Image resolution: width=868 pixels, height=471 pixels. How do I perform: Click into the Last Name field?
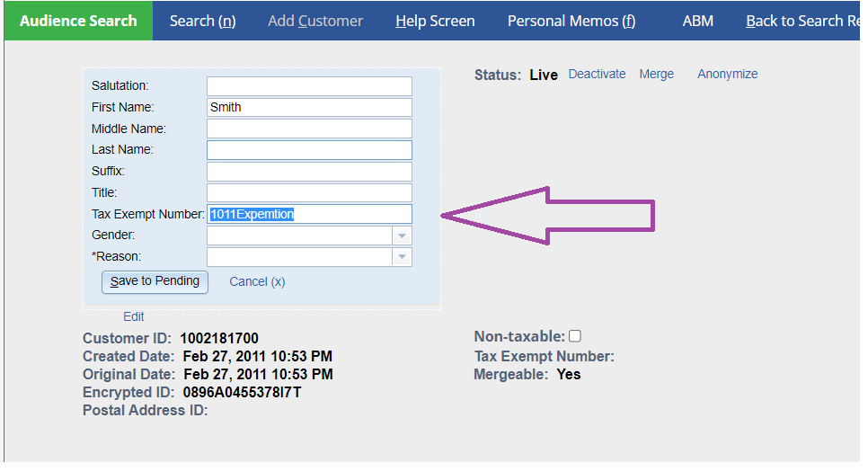tap(309, 150)
